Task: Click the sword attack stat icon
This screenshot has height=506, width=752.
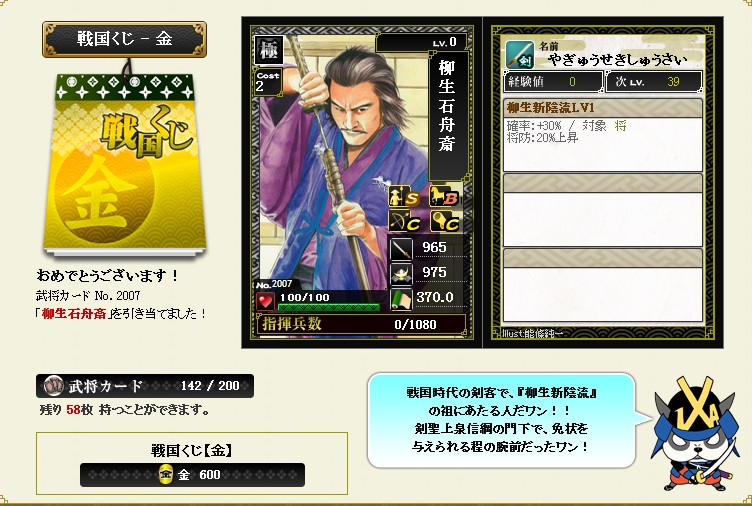Action: pos(401,248)
